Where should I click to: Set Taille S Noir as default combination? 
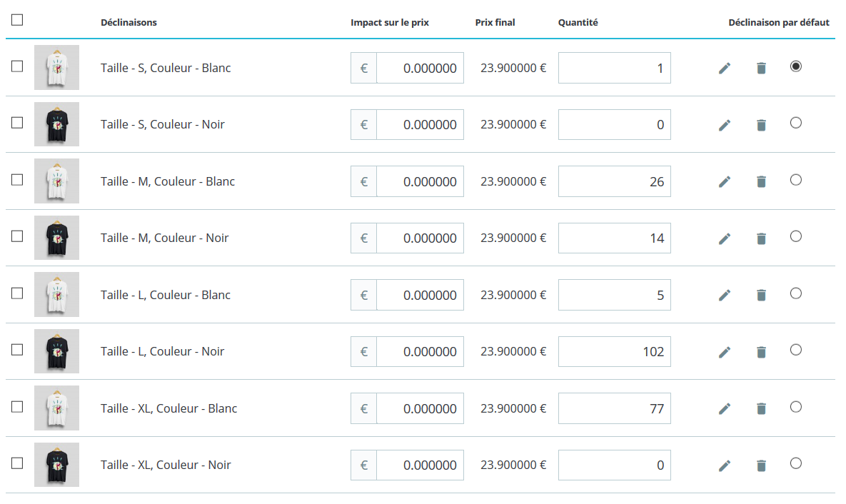coord(796,123)
